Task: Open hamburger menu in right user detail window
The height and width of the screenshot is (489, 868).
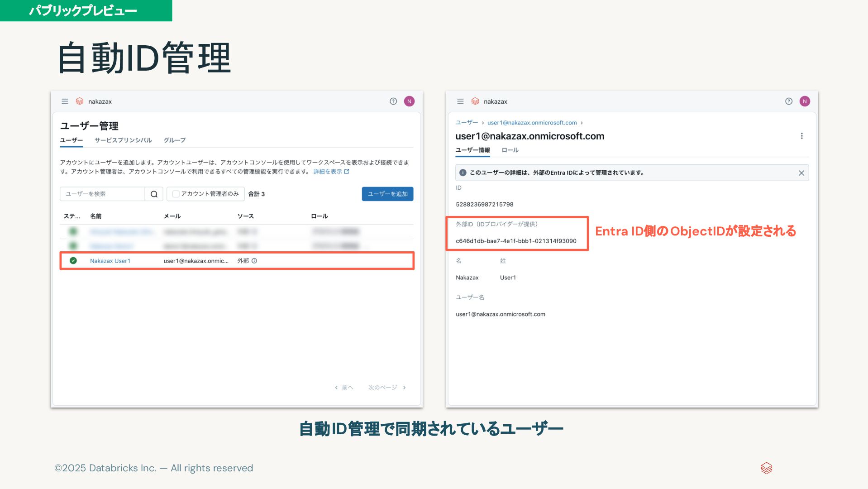Action: 460,101
